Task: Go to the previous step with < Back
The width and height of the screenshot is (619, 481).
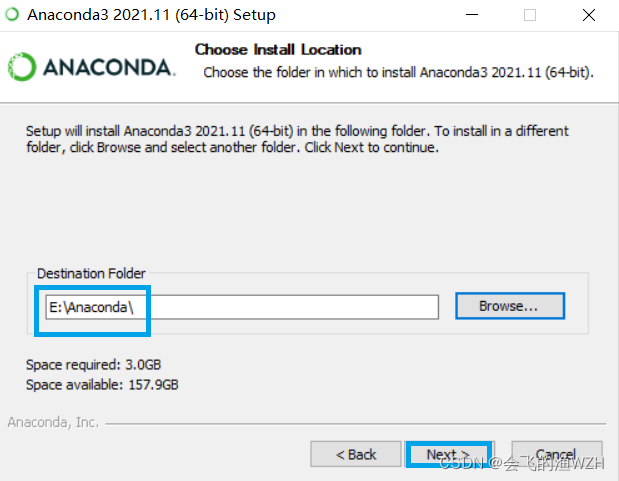Action: [x=356, y=454]
